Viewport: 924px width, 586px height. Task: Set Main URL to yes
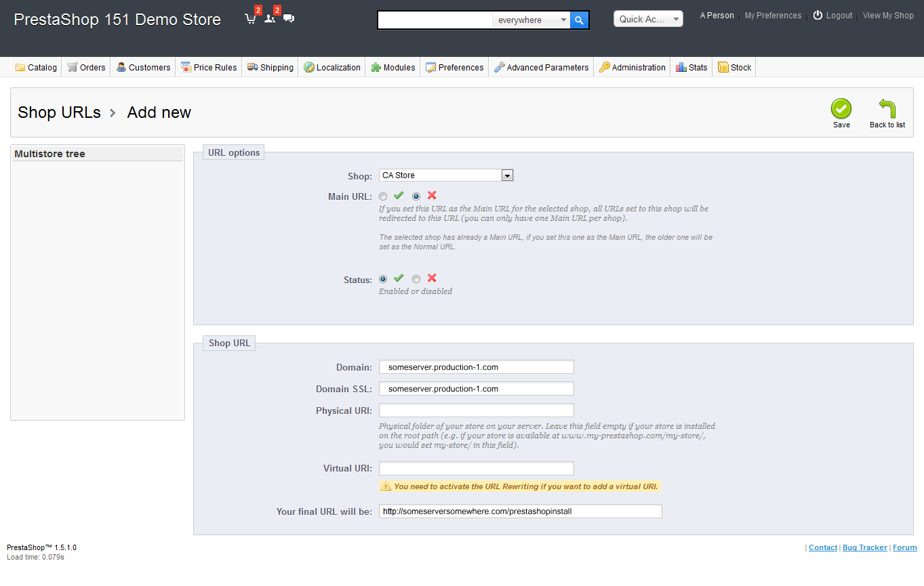pos(384,196)
